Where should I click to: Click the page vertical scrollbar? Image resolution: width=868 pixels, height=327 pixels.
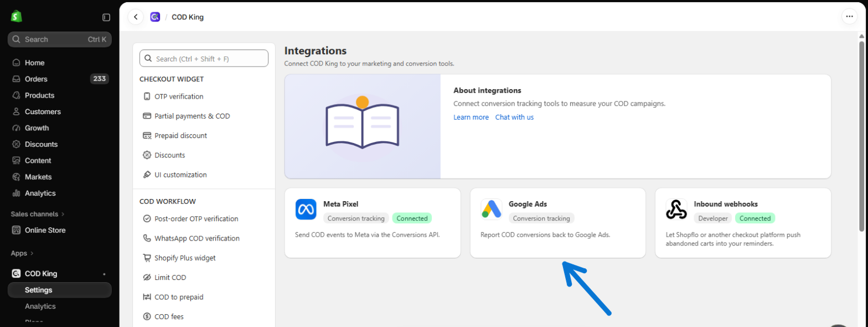pos(861,135)
